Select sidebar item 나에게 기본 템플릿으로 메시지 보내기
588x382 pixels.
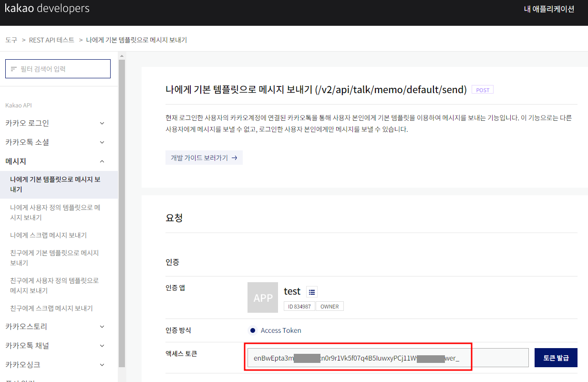(x=59, y=184)
